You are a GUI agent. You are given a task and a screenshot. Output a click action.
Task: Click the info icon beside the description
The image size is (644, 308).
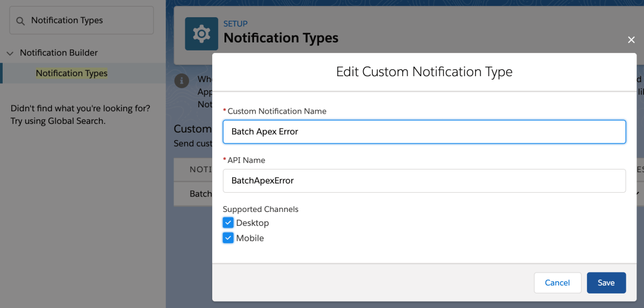tap(183, 81)
